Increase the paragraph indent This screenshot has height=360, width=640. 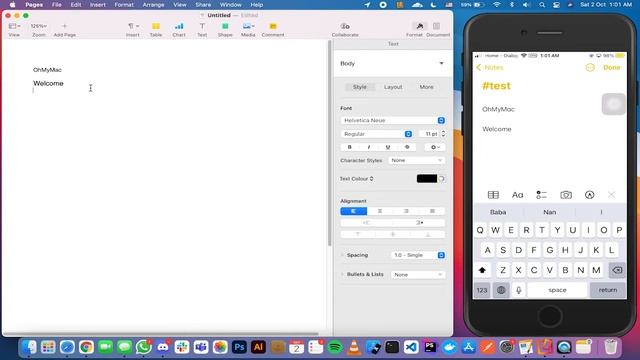coord(419,223)
